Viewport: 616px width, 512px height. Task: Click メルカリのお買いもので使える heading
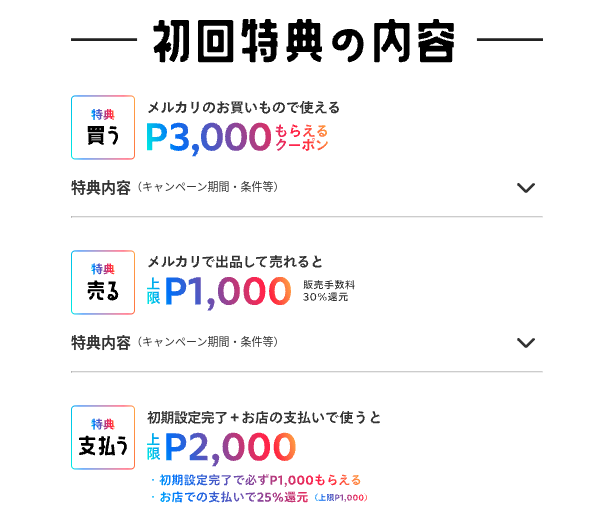point(244,107)
